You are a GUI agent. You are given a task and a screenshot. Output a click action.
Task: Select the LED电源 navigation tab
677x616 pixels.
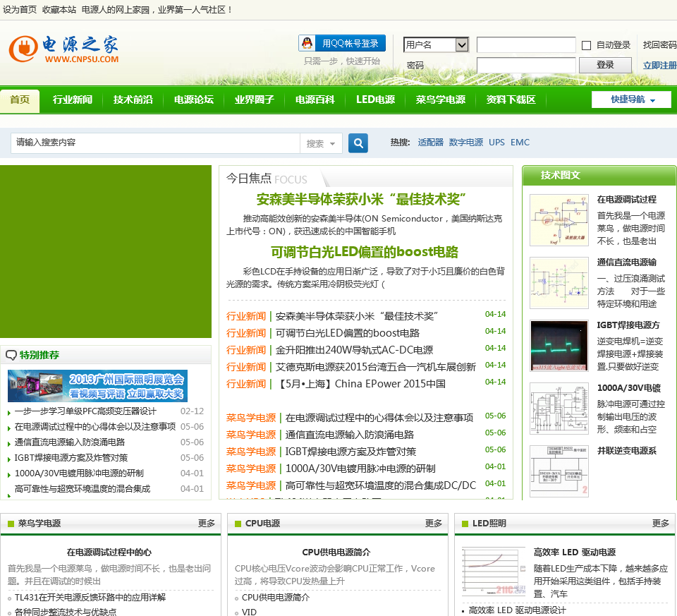click(375, 100)
